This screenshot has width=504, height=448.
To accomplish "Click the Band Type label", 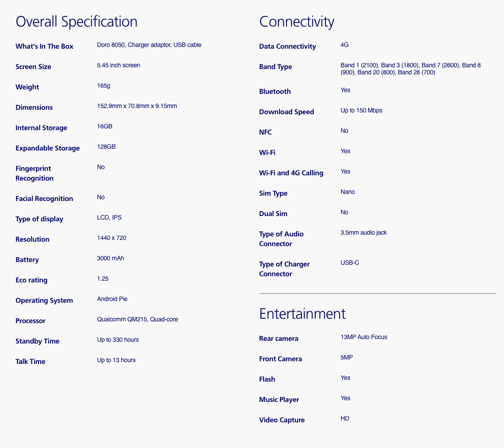I will pos(275,67).
